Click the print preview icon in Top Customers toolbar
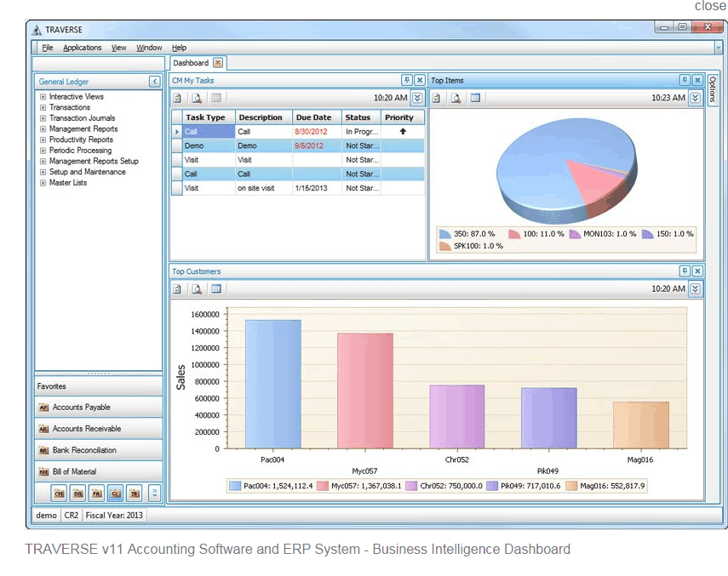The width and height of the screenshot is (728, 576). [x=197, y=288]
